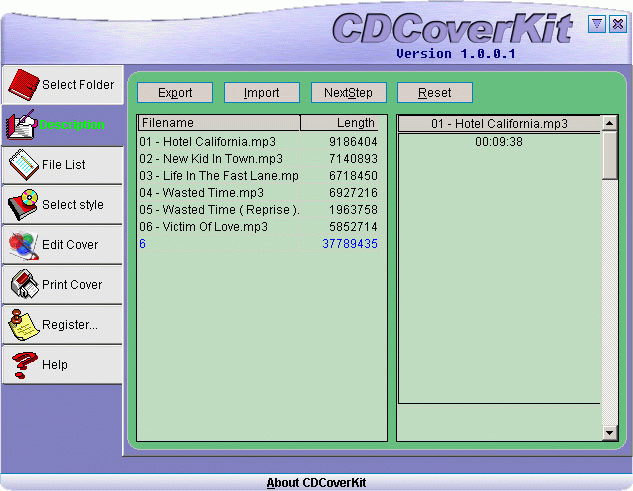Image resolution: width=633 pixels, height=491 pixels.
Task: Click the blue total 37789435 value
Action: 350,243
